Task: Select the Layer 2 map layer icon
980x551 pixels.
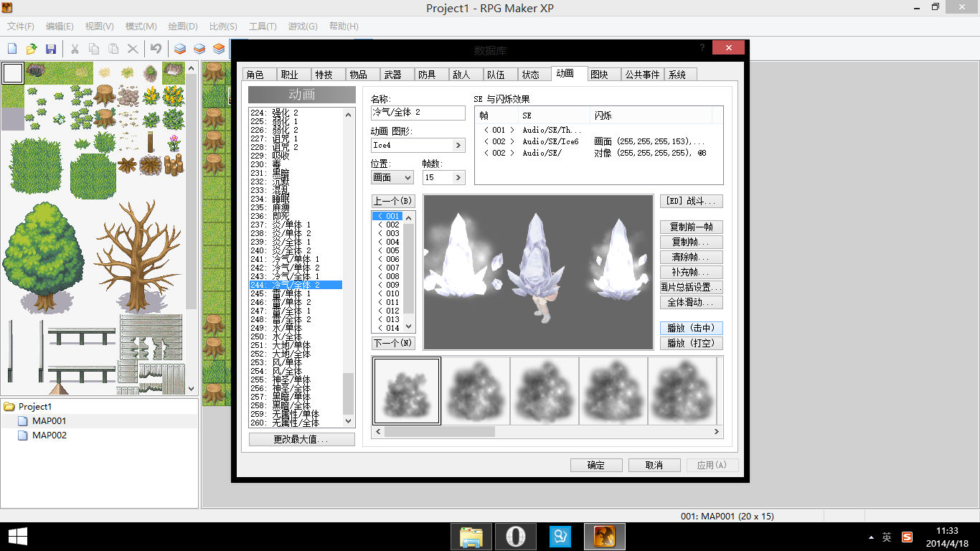Action: coord(199,49)
